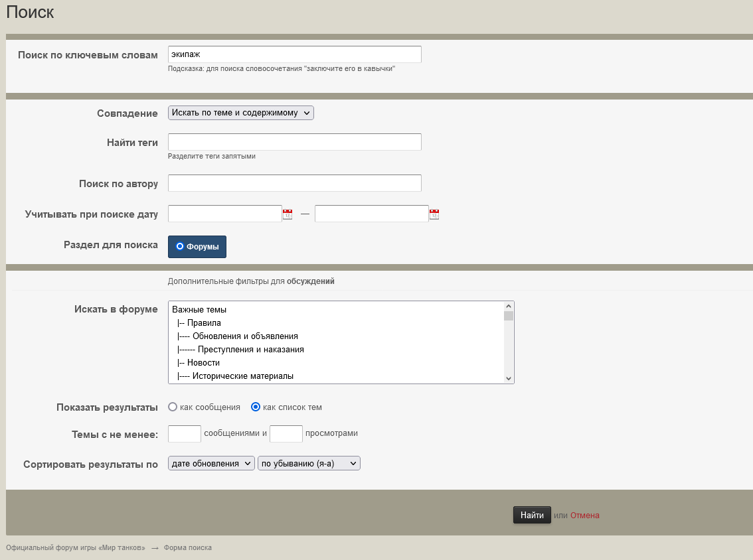Expand the 'дате обновления' sort dropdown

click(x=211, y=464)
